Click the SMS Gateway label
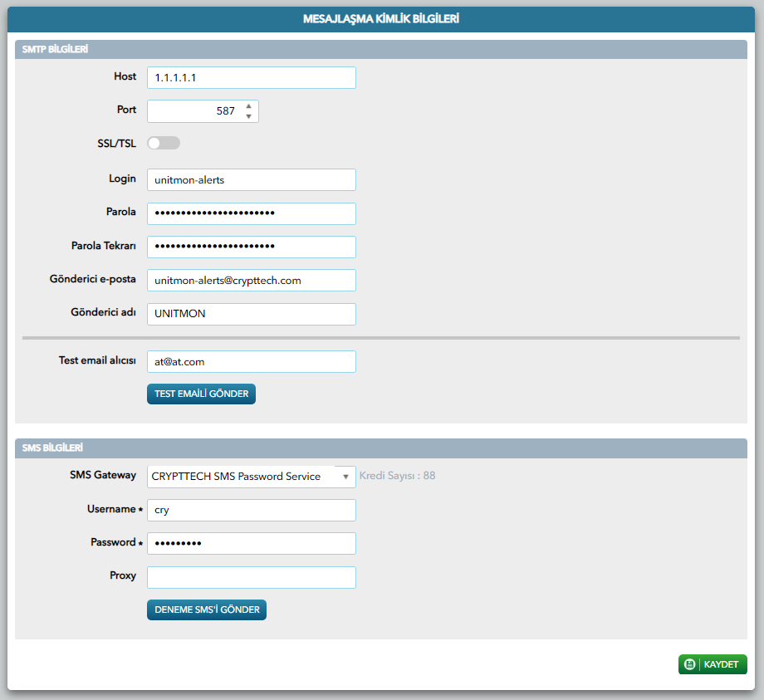 coord(103,475)
